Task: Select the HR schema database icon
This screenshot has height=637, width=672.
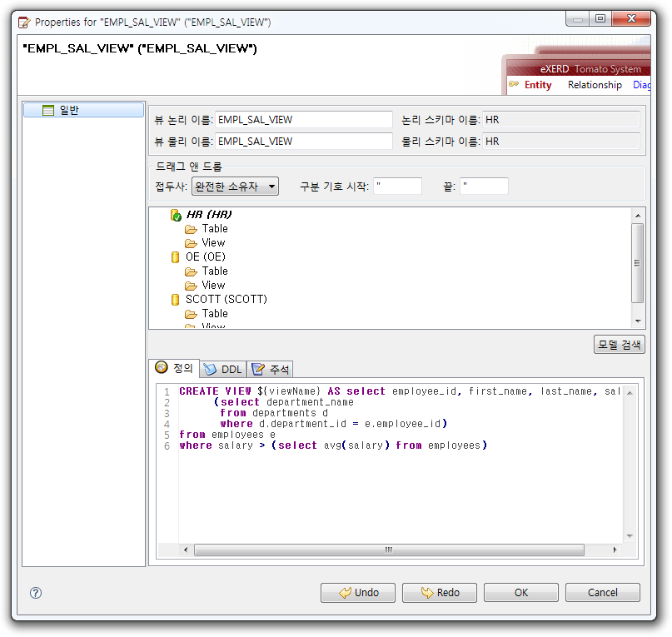Action: 176,215
